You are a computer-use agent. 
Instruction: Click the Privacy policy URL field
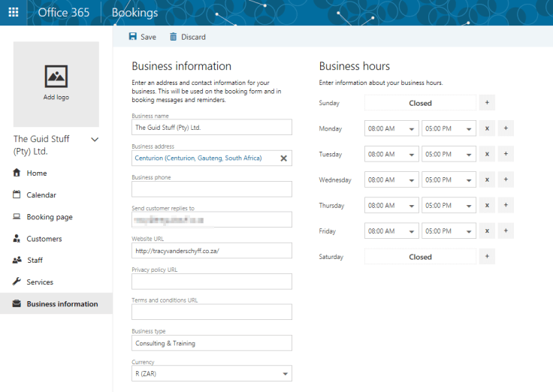coord(211,282)
